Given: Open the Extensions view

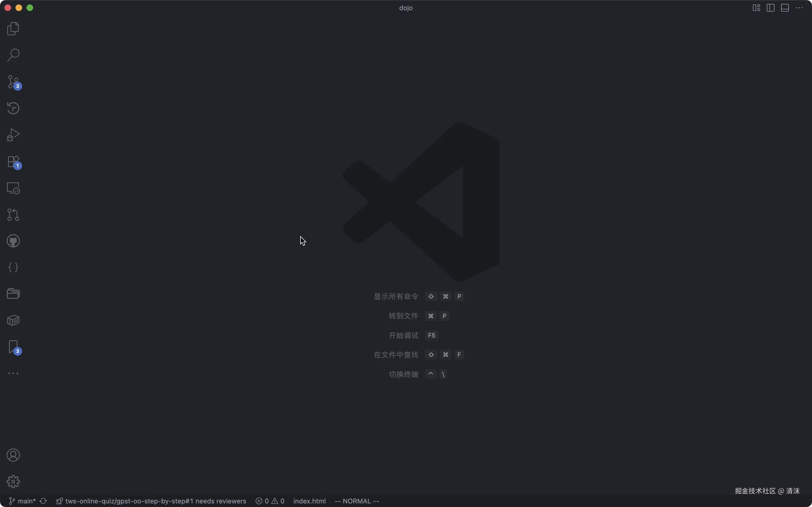Looking at the screenshot, I should tap(13, 162).
